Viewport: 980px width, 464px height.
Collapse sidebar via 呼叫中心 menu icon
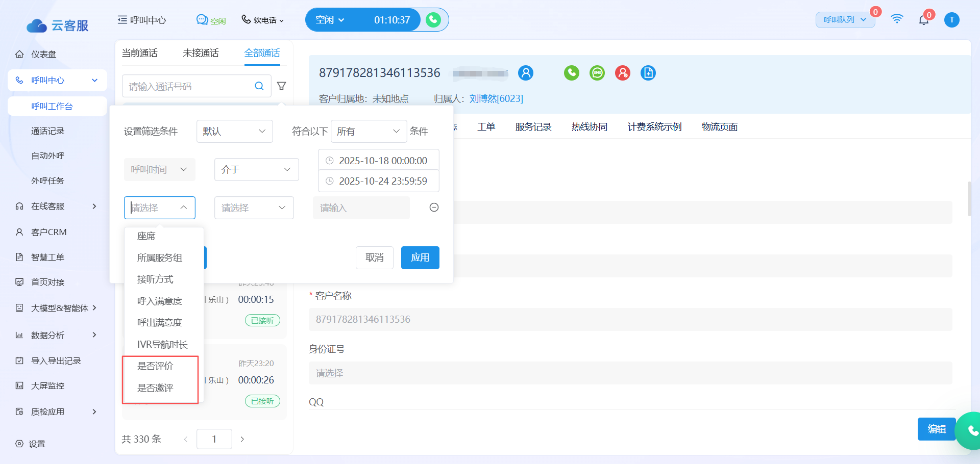click(x=122, y=20)
